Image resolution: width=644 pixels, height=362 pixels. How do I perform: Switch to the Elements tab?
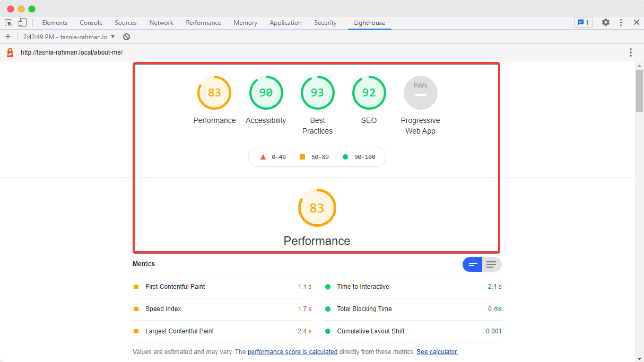(55, 23)
